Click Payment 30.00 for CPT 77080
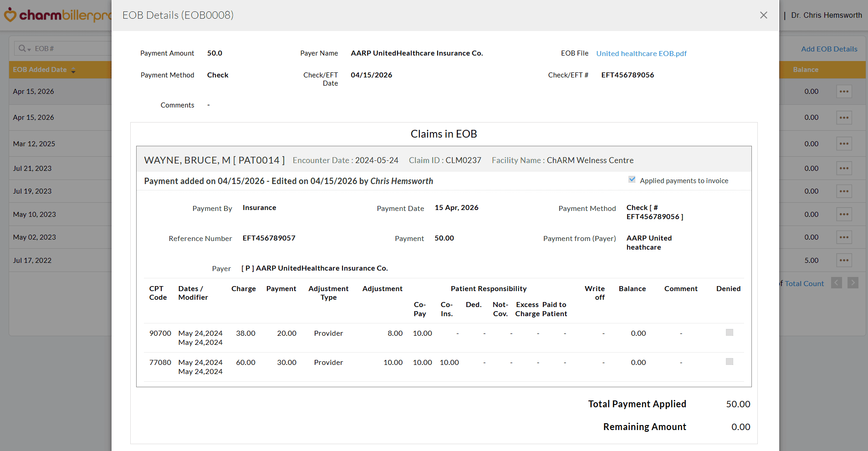 286,363
